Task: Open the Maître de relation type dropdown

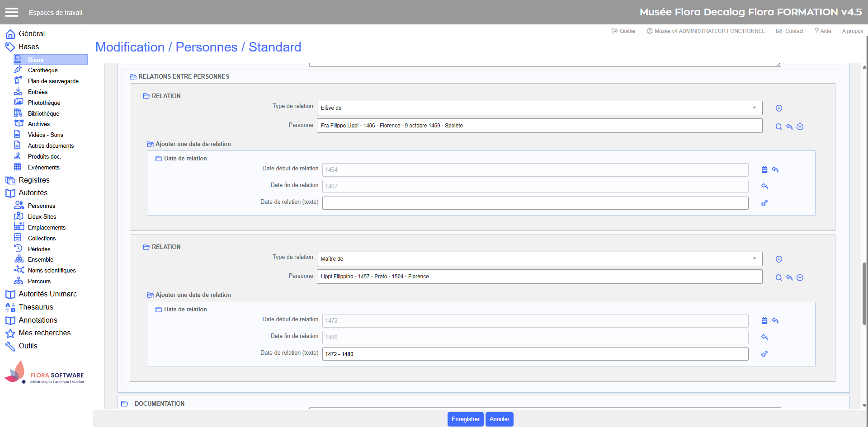Action: coord(539,259)
